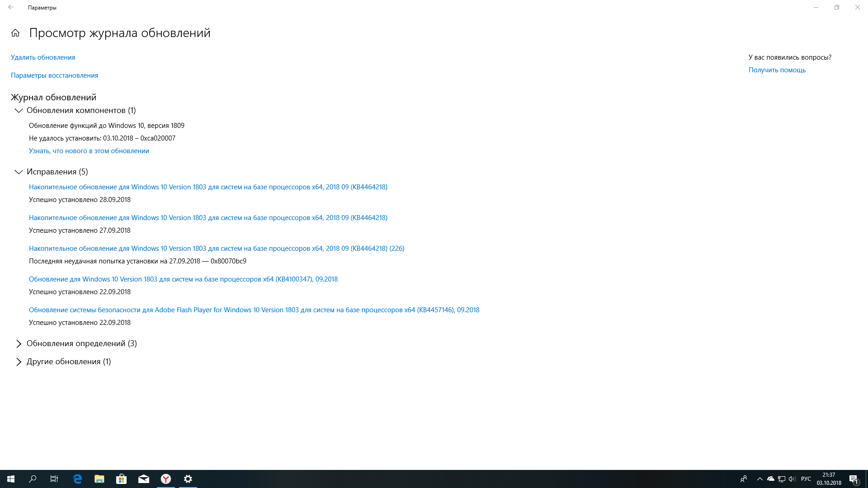
Task: Click Получить помощь link
Action: click(x=777, y=70)
